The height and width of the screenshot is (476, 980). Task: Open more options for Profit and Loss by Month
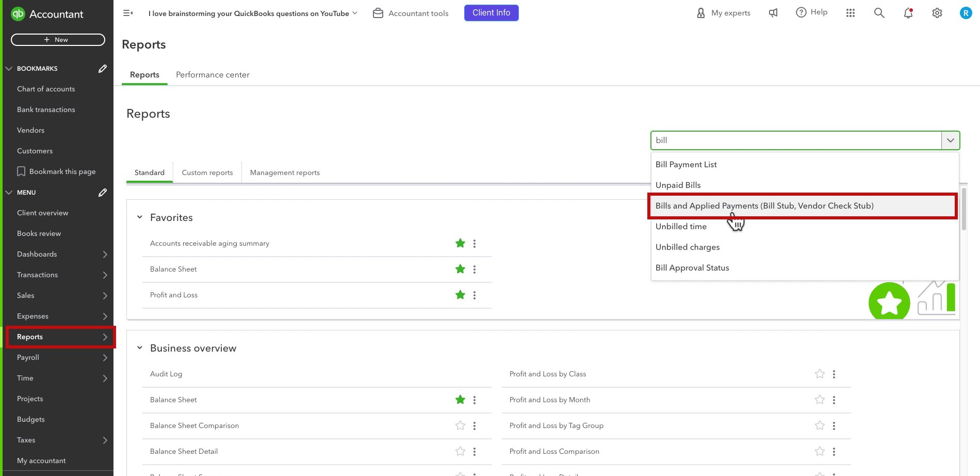pos(834,400)
